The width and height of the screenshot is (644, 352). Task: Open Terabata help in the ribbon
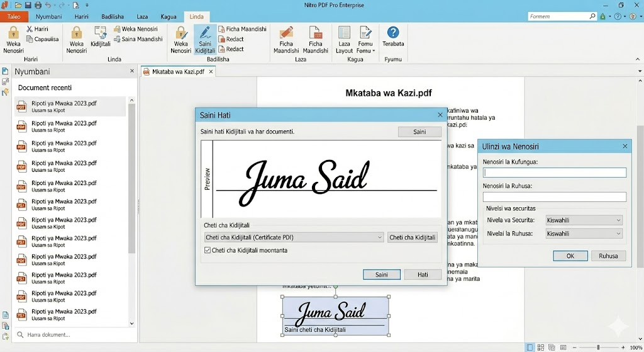coord(393,36)
